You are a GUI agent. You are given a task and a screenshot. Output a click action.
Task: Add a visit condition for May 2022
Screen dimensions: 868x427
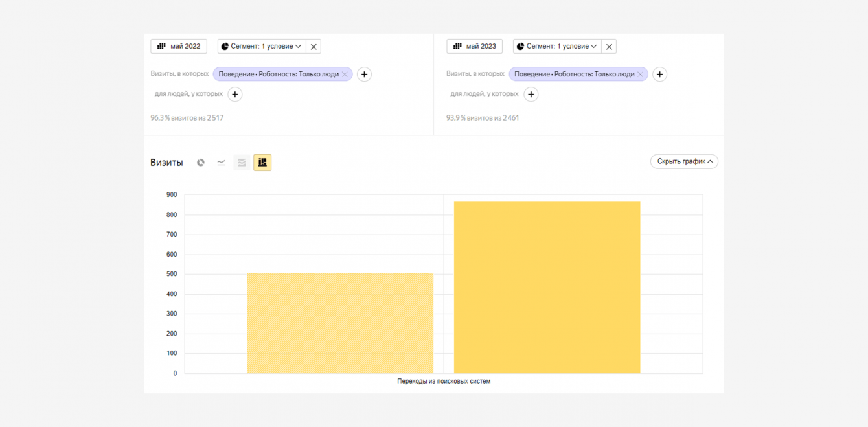click(364, 75)
